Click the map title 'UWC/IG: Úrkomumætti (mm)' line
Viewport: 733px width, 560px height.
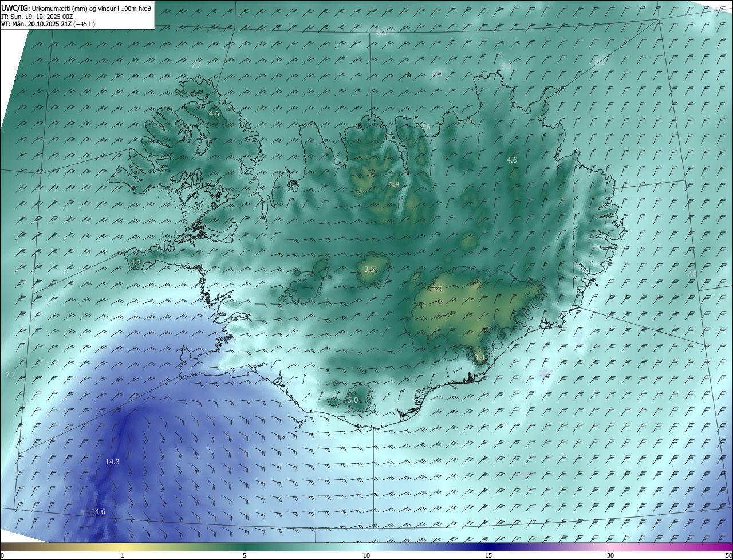pos(76,8)
